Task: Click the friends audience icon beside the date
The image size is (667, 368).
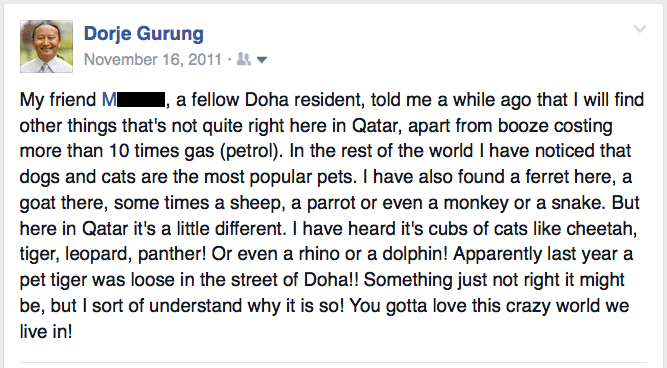Action: 244,59
